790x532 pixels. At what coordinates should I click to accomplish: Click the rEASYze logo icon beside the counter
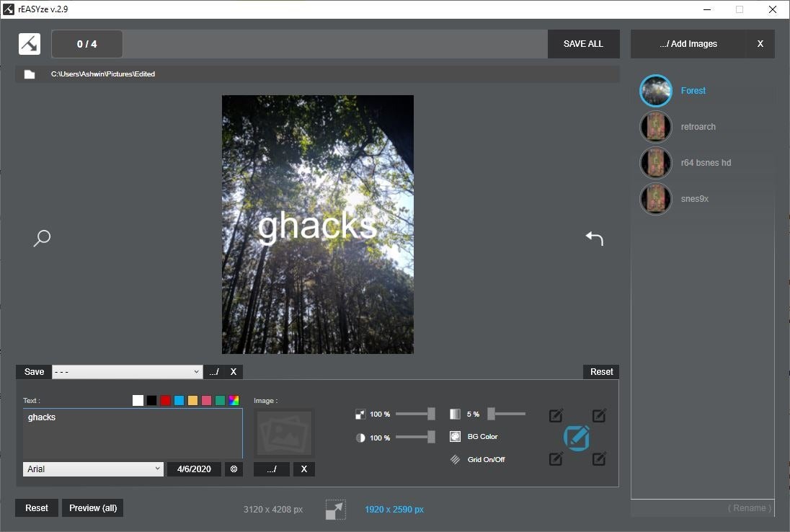[30, 44]
